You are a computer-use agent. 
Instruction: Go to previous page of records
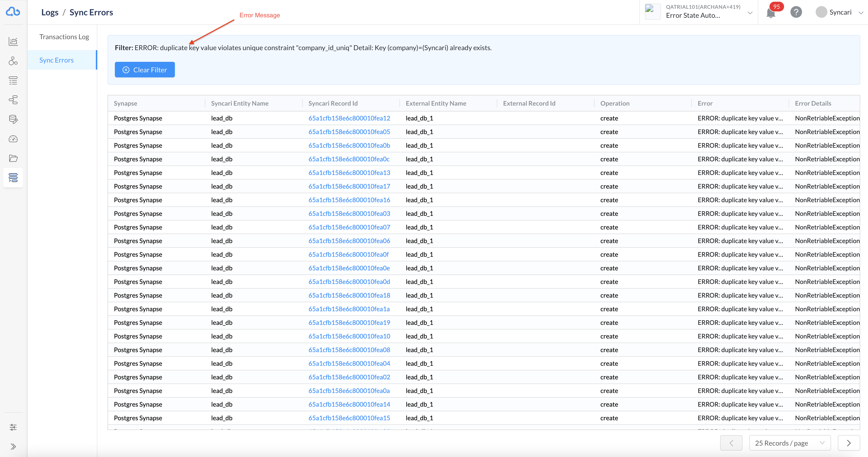(731, 443)
